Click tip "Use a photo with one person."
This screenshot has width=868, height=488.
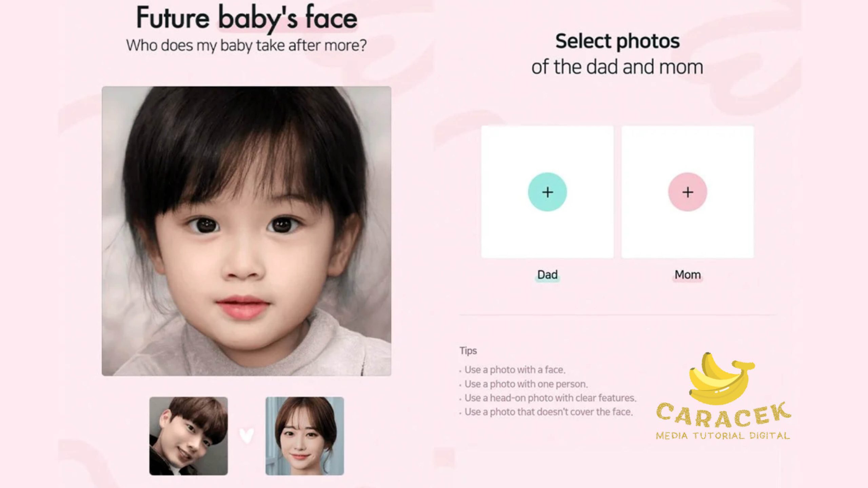[526, 384]
